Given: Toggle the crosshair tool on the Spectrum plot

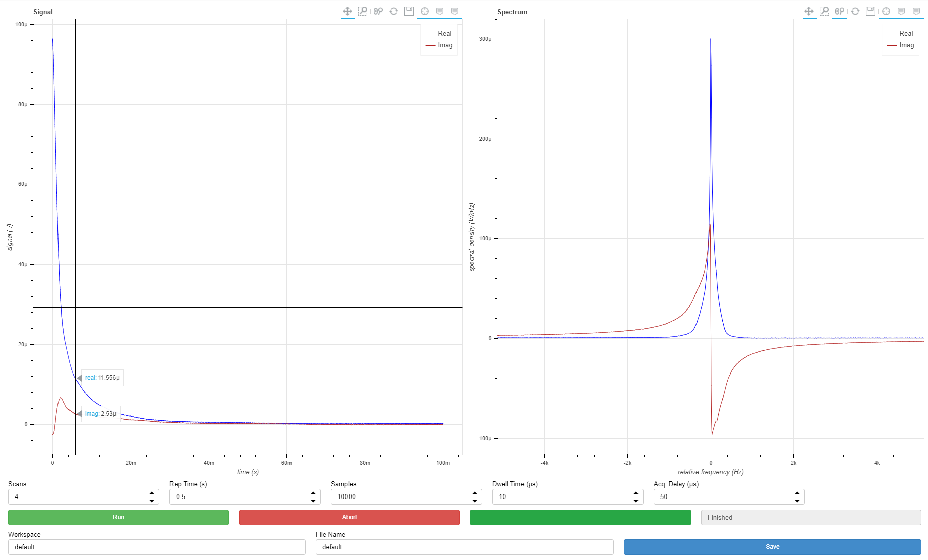Looking at the screenshot, I should tap(886, 11).
